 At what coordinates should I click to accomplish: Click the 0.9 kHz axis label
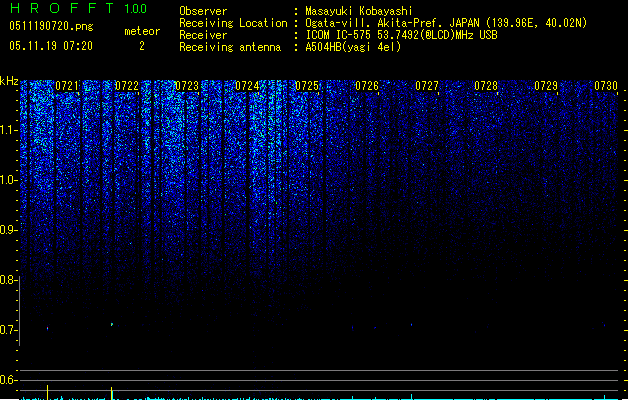pos(8,230)
